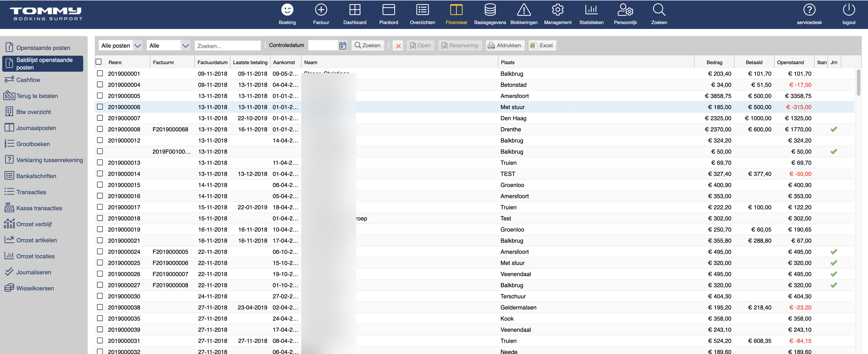Screen dimensions: 868x354
Task: Tick checkbox for reservation 2019000014
Action: point(100,173)
